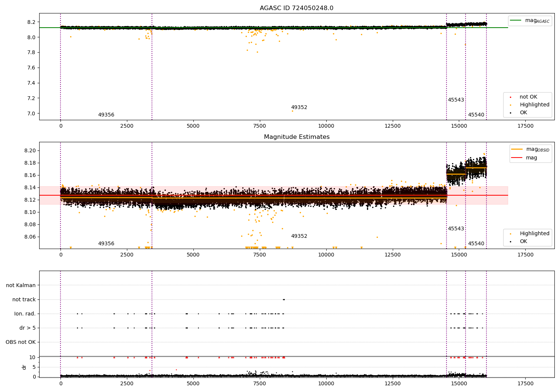Viewport: 560px width, 392px height.
Task: Click the 17500 x-axis tick under top plot
Action: [x=525, y=126]
